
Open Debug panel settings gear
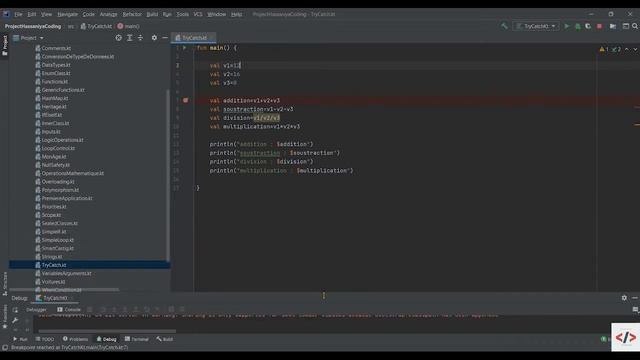click(x=624, y=298)
